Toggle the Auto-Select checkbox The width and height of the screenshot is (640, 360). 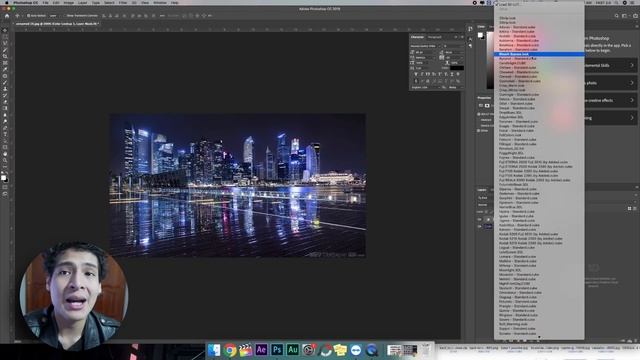coord(29,16)
